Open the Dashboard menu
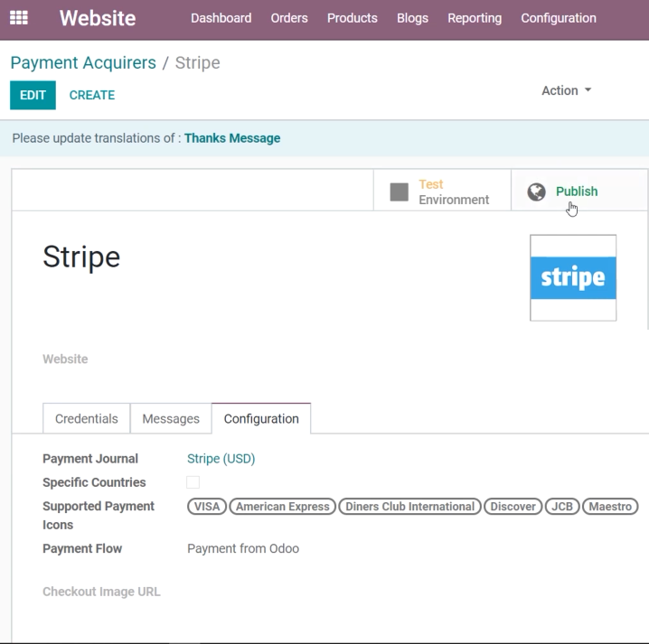The height and width of the screenshot is (644, 649). click(x=221, y=18)
